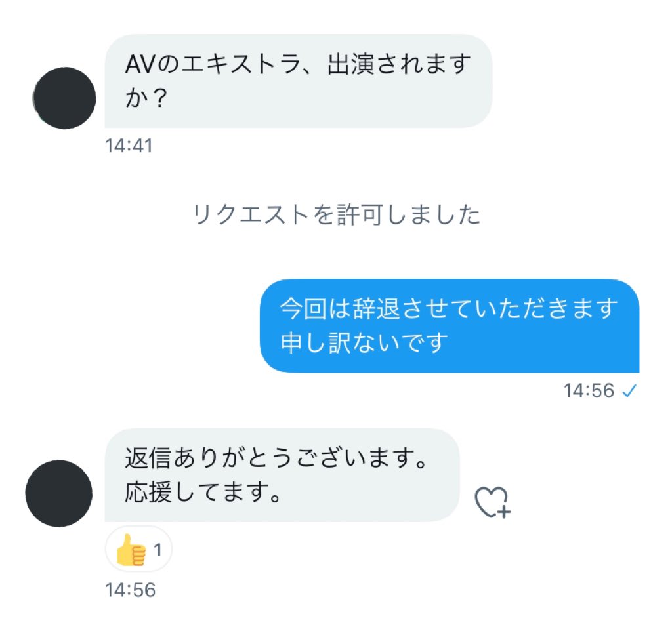The image size is (672, 629).
Task: Add a reaction with the heart-plus icon
Action: pos(492,502)
